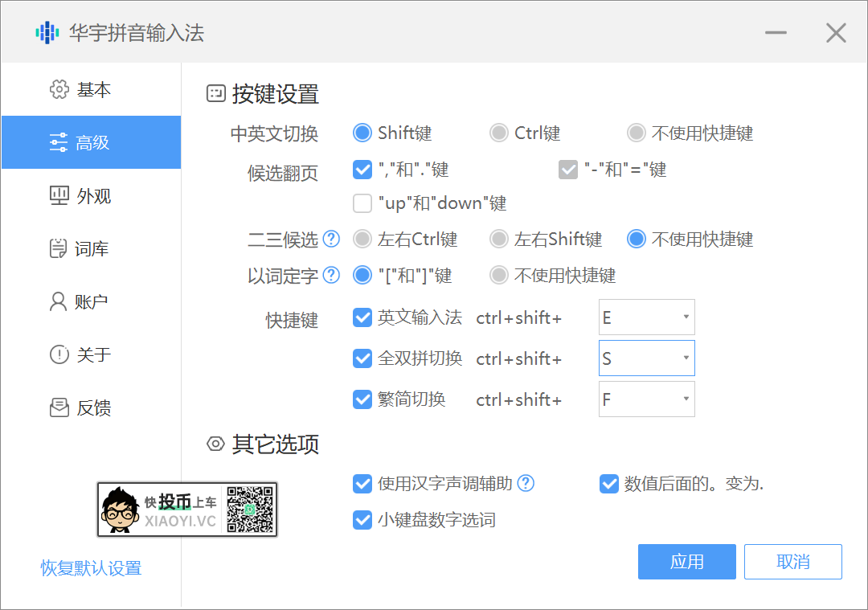Select 不使用快捷键 for 中英文切换
The image size is (868, 610).
pos(636,133)
